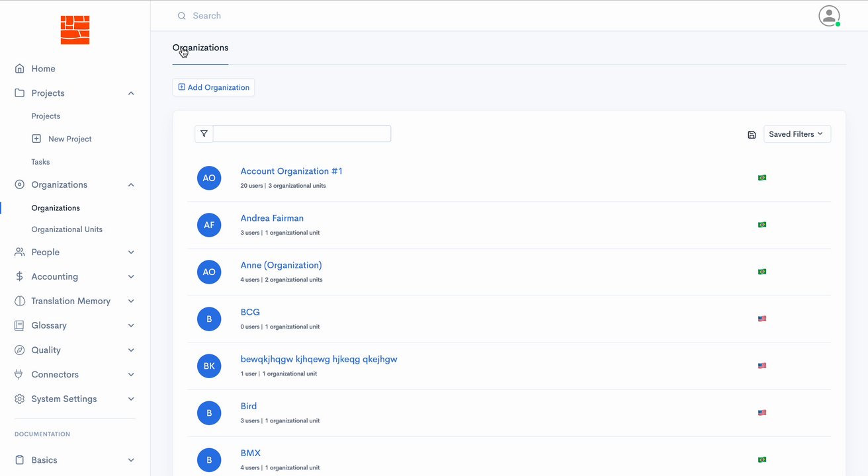The image size is (868, 476).
Task: Click the AO avatar for Anne (Organization)
Action: pyautogui.click(x=209, y=272)
